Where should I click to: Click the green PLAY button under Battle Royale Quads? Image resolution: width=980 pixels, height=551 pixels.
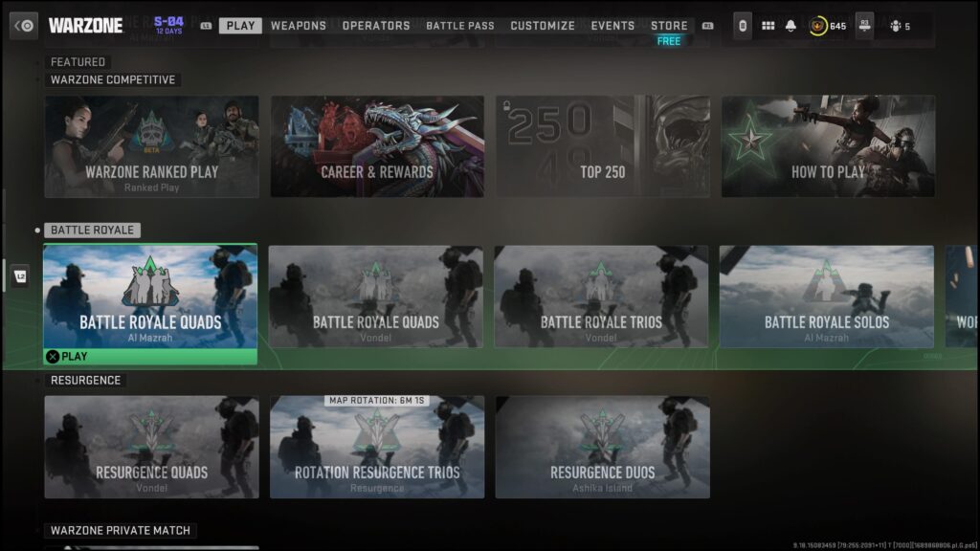point(150,357)
